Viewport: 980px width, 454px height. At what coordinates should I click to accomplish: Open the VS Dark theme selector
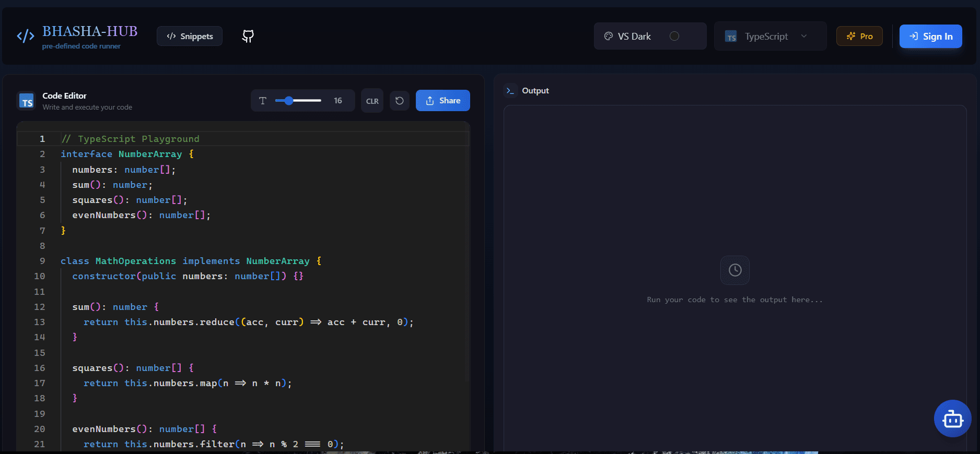click(x=650, y=36)
